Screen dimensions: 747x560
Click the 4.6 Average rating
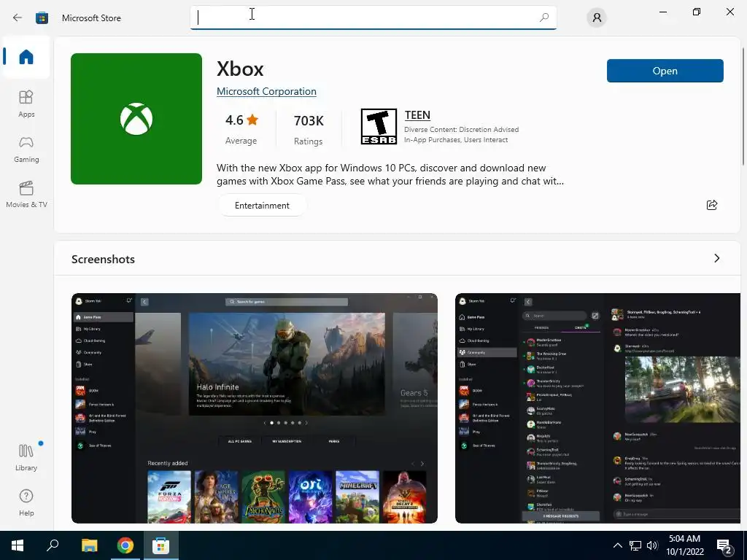pyautogui.click(x=241, y=128)
